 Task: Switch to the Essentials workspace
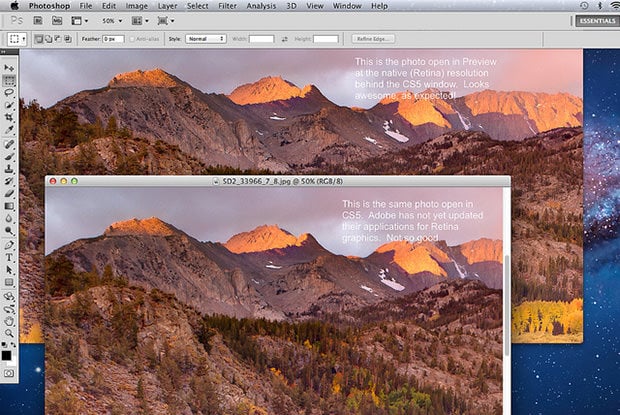click(597, 21)
